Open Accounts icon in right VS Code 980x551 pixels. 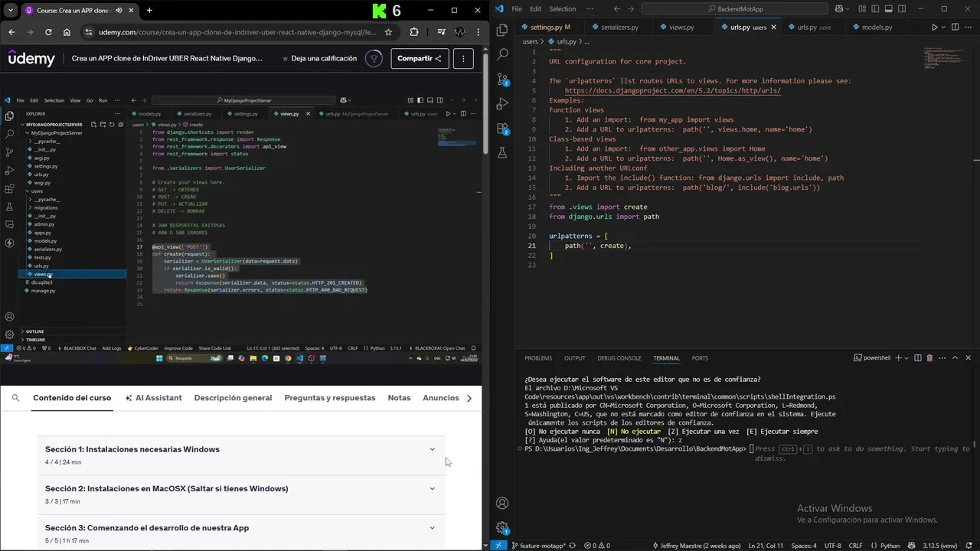(x=502, y=503)
